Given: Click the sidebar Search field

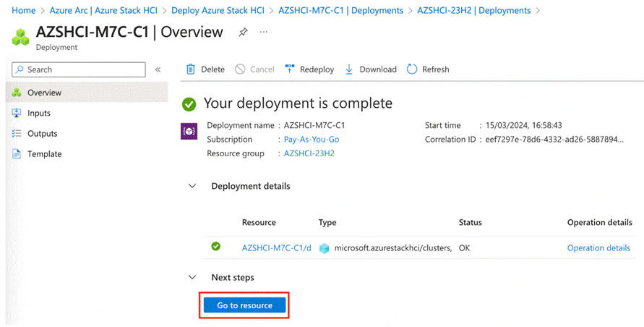Looking at the screenshot, I should (x=80, y=69).
